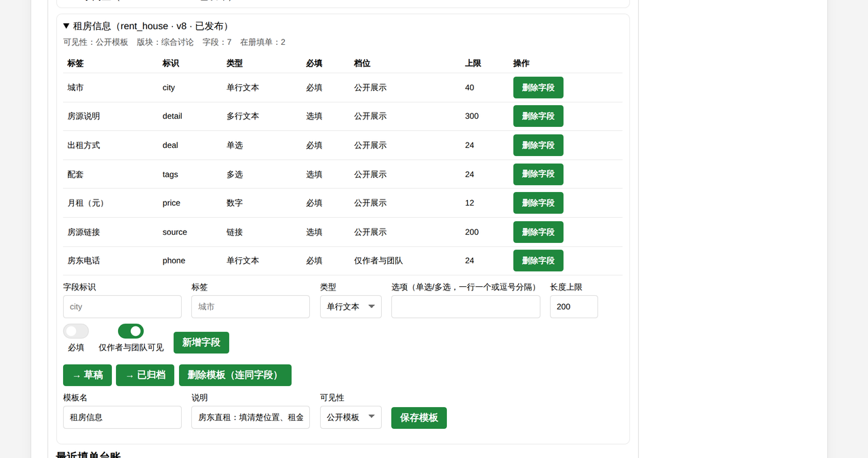Turn off 仅作者与团队可见 switch
The width and height of the screenshot is (868, 458).
[131, 331]
